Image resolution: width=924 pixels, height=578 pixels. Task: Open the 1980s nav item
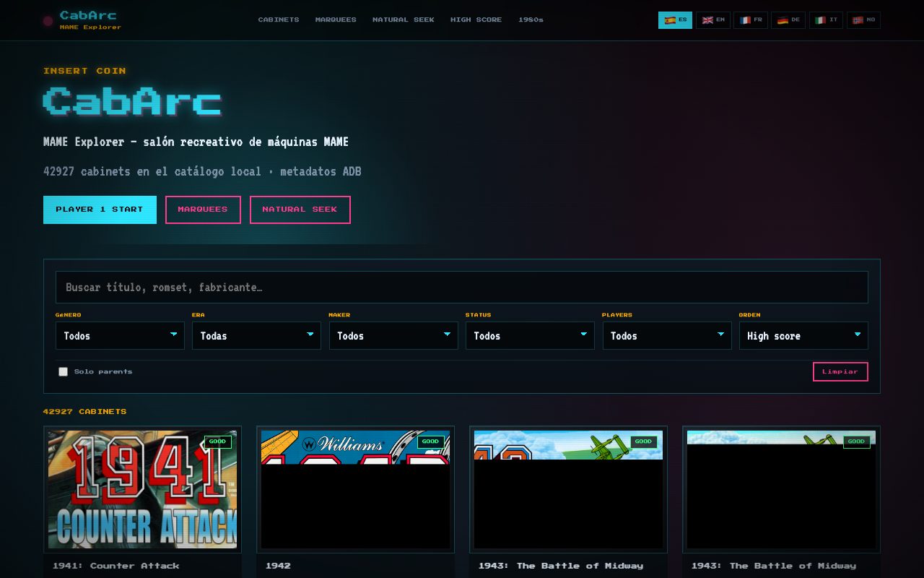[x=531, y=20]
